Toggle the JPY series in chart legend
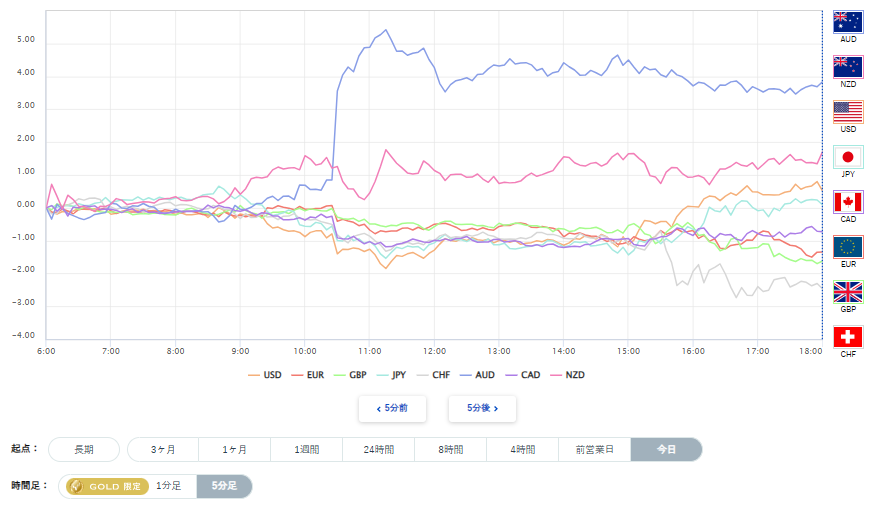875x511 pixels. 392,375
